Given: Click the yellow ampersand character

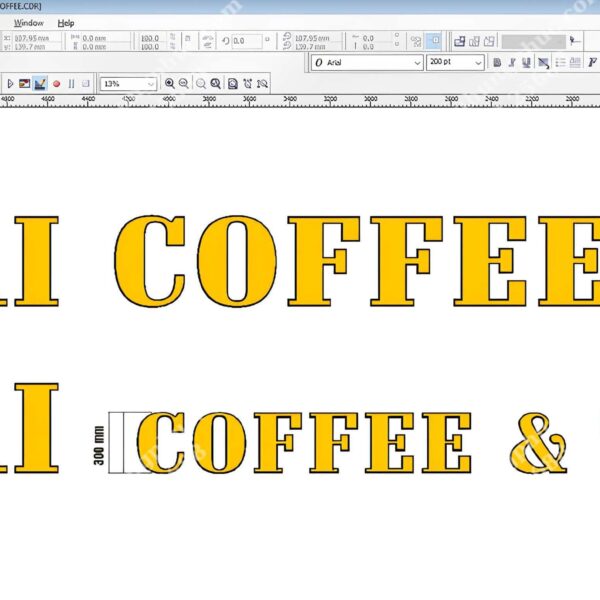Looking at the screenshot, I should (538, 442).
